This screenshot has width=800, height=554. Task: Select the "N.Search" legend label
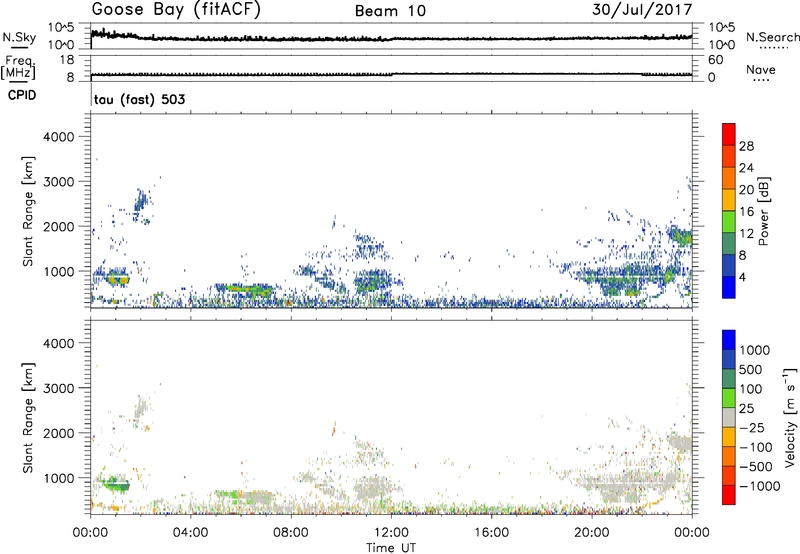tap(772, 37)
